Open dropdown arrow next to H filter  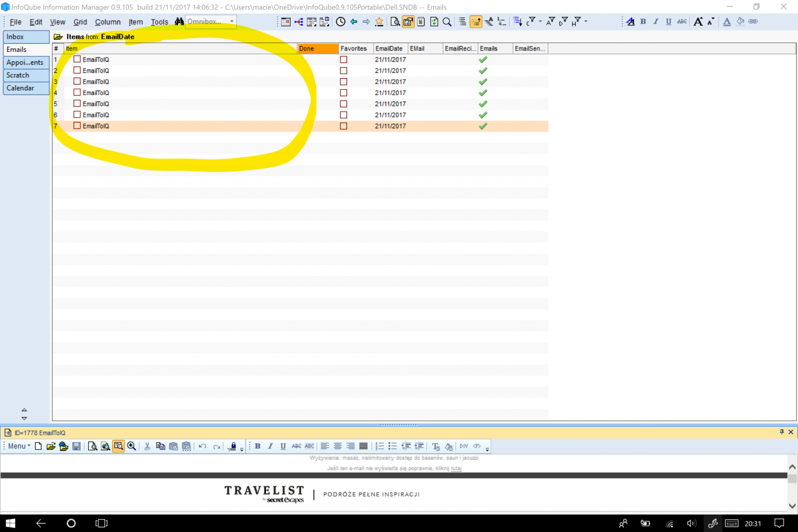click(x=586, y=22)
